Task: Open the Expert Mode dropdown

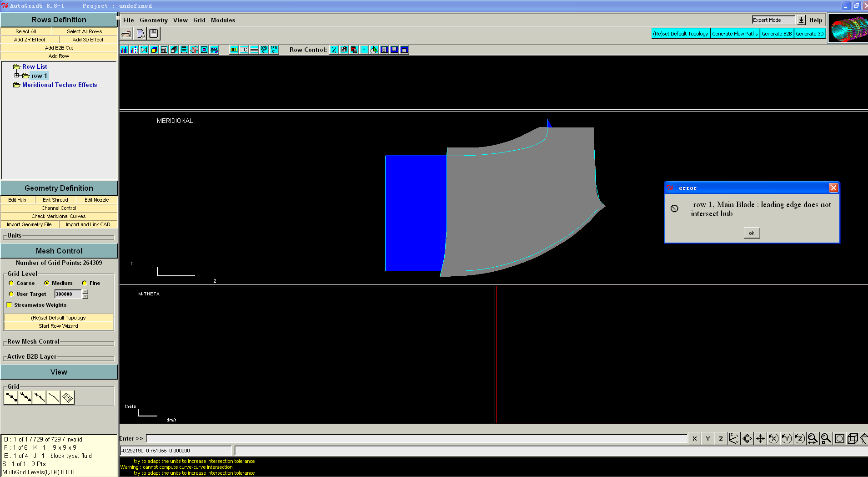Action: [801, 20]
